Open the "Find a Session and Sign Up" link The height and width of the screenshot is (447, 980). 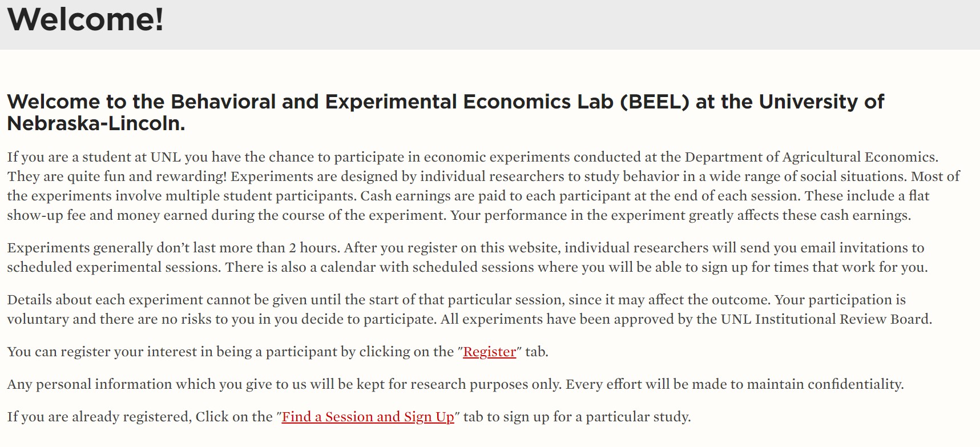click(x=368, y=417)
